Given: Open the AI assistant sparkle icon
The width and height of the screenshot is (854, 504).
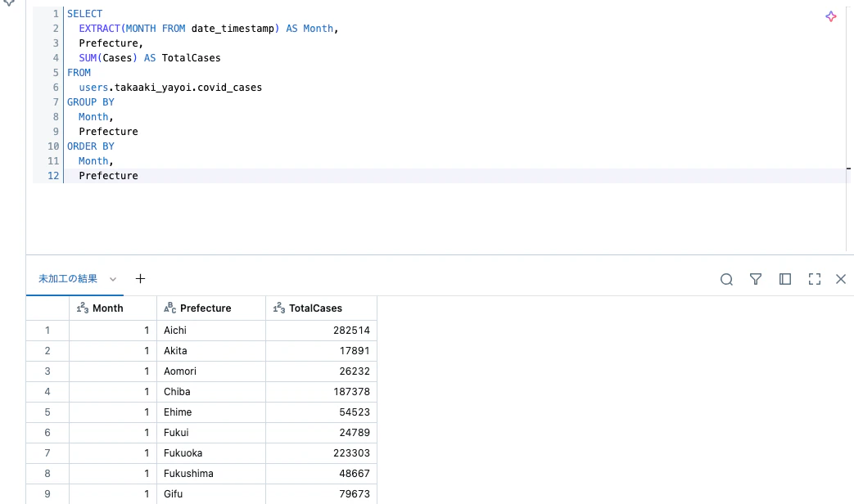Looking at the screenshot, I should click(x=830, y=16).
